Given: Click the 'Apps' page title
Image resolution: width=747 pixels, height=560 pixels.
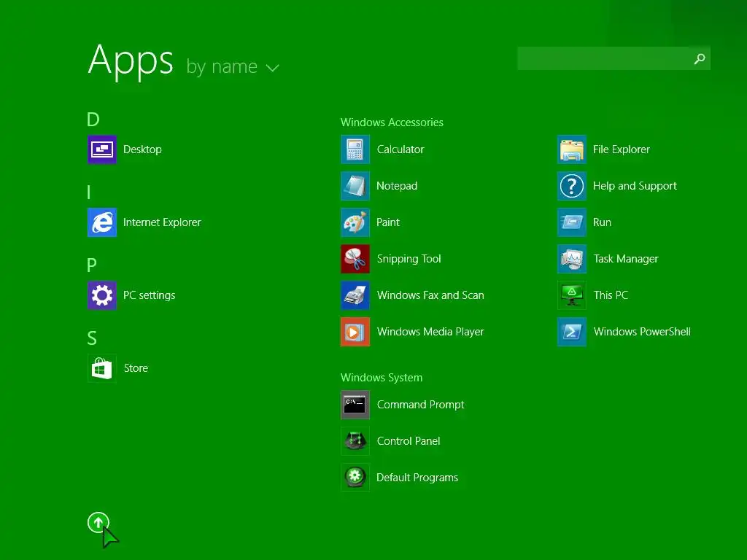Looking at the screenshot, I should pos(131,61).
